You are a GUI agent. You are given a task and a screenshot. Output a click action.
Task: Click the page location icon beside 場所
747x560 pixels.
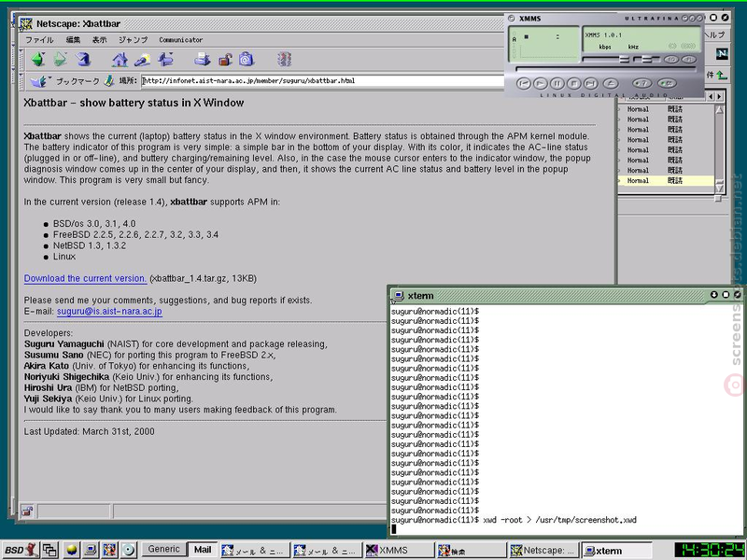pyautogui.click(x=109, y=81)
